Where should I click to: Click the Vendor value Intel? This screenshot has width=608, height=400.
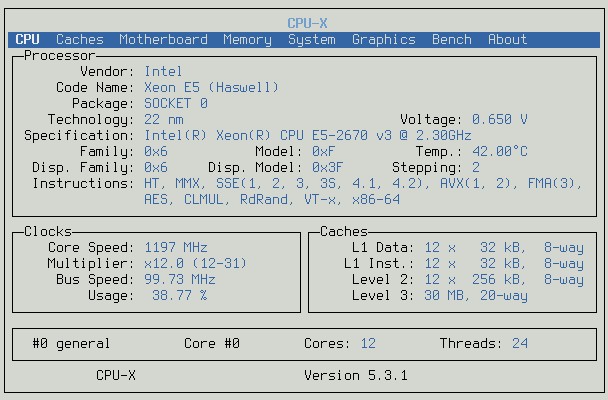click(x=163, y=71)
